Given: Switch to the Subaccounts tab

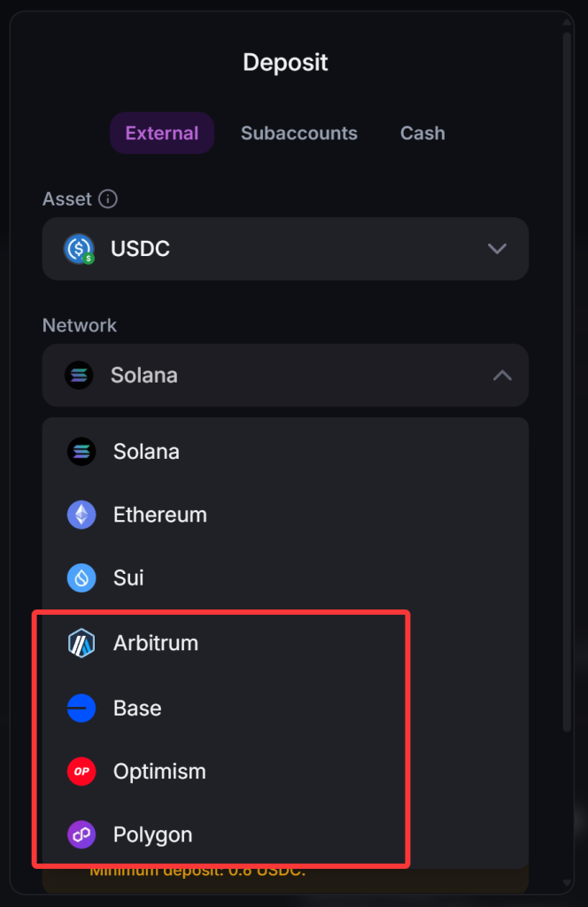Looking at the screenshot, I should 299,133.
